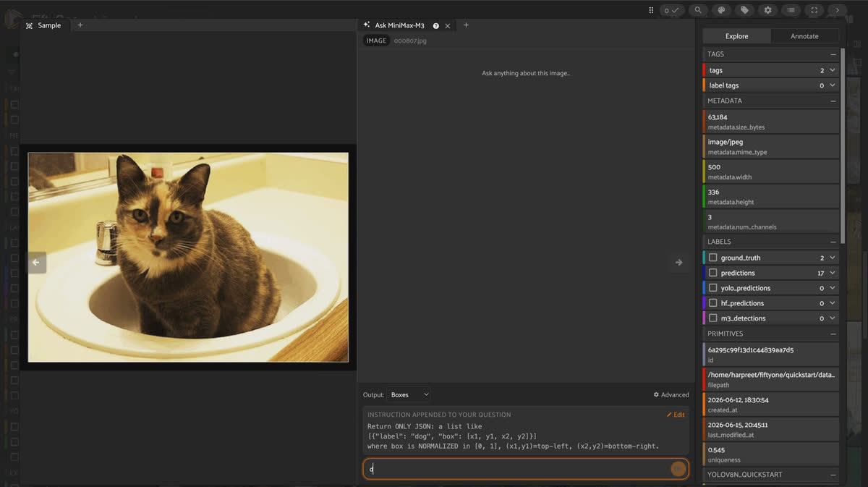The width and height of the screenshot is (868, 487).
Task: Toggle predictions label checkbox
Action: coord(713,273)
